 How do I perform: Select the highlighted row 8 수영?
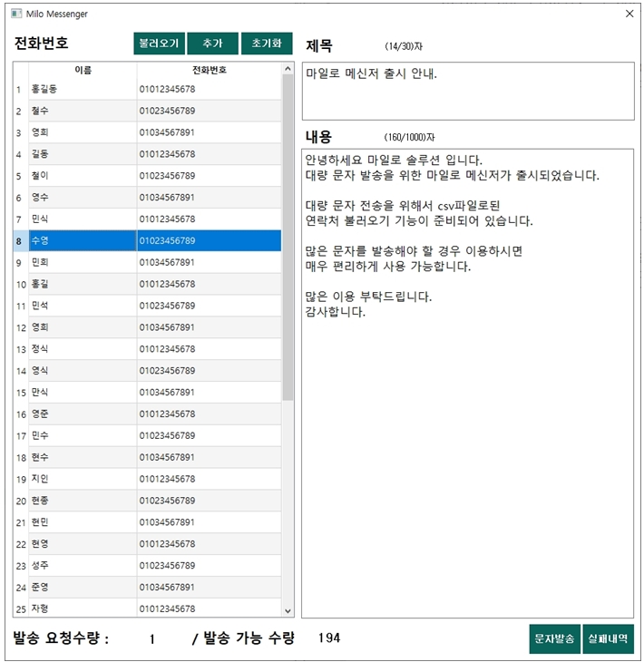[82, 241]
